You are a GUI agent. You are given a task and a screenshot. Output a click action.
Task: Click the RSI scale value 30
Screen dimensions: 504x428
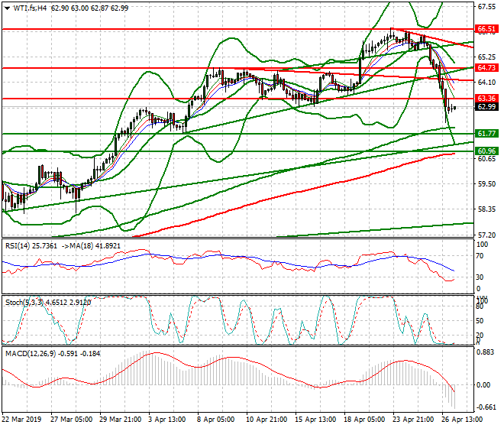[480, 277]
